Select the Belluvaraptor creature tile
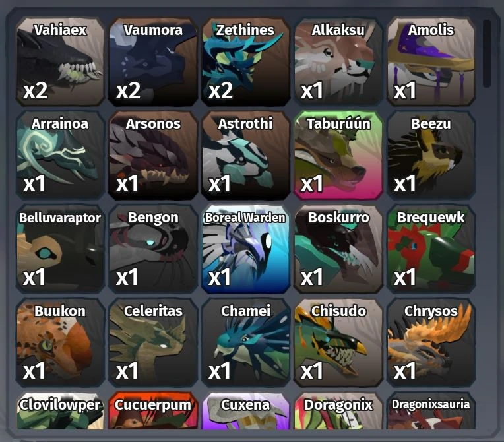 click(x=60, y=249)
